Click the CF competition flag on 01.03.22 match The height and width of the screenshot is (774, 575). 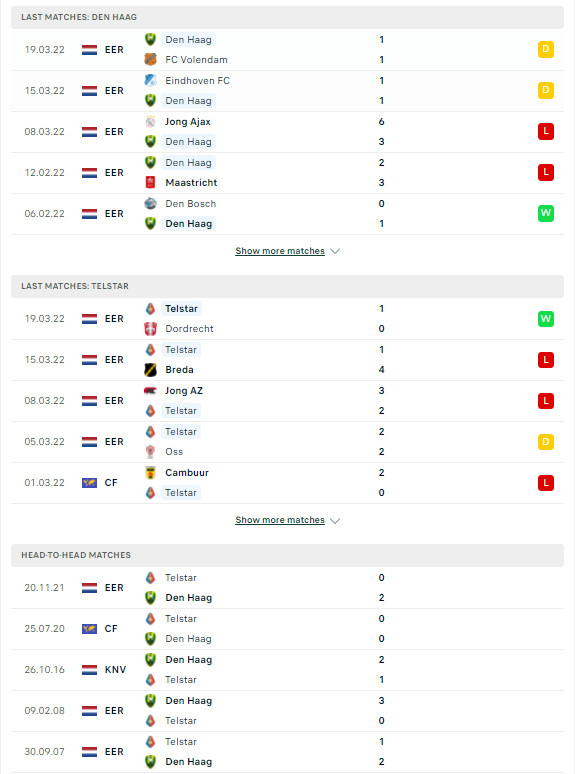(89, 483)
